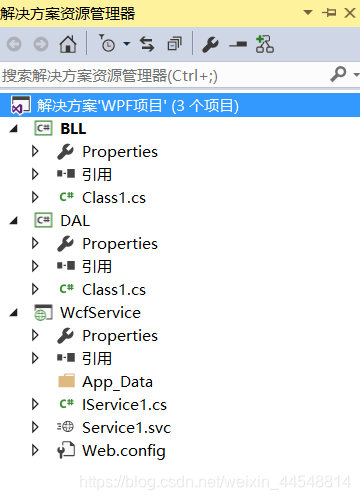Select the App_Data folder
The width and height of the screenshot is (360, 500).
pos(117,382)
